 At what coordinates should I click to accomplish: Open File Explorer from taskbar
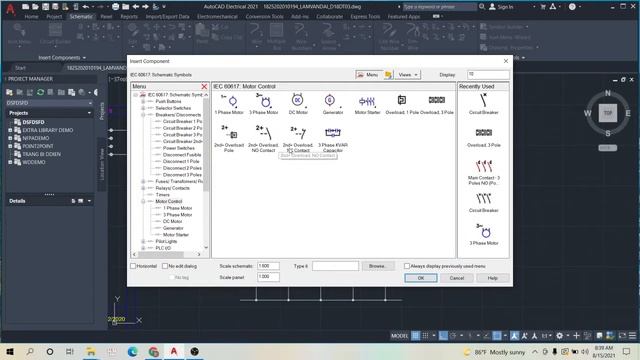point(91,351)
